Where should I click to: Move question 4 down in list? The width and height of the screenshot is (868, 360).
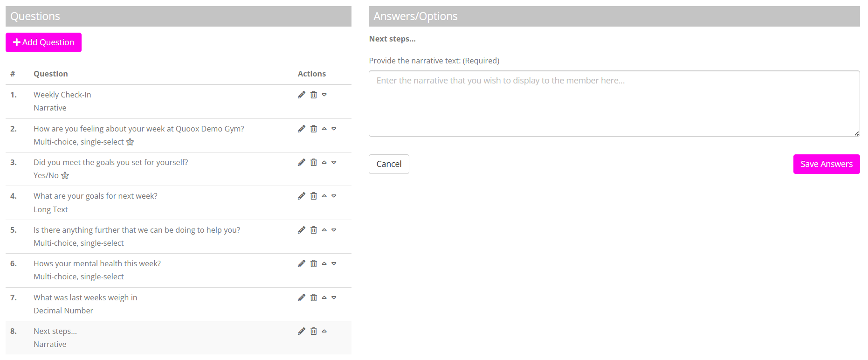(334, 196)
